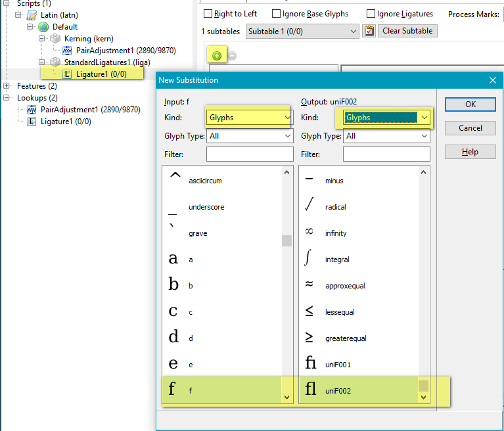Click the green add substitution plus icon

click(x=217, y=56)
